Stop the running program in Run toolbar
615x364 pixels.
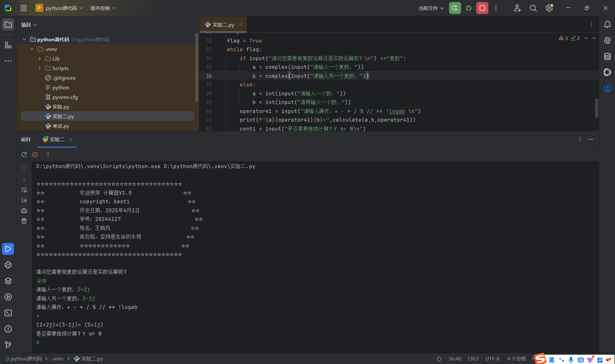point(35,155)
